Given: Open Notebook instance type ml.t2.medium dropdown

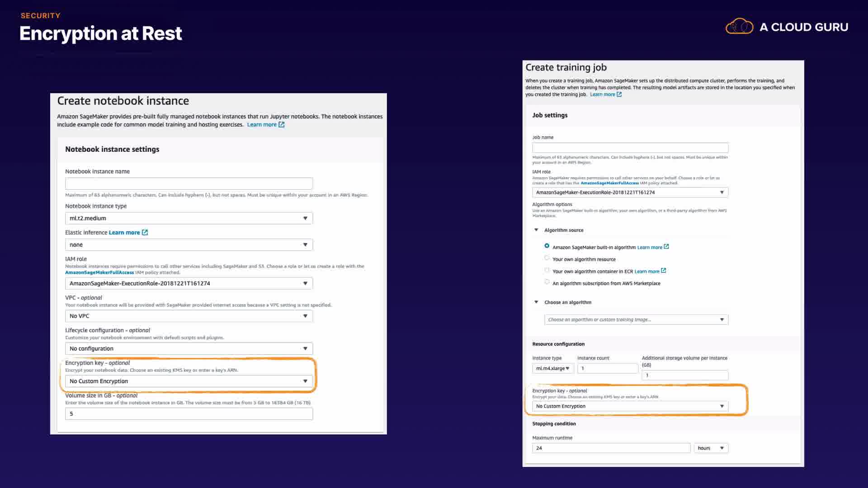Looking at the screenshot, I should (189, 218).
